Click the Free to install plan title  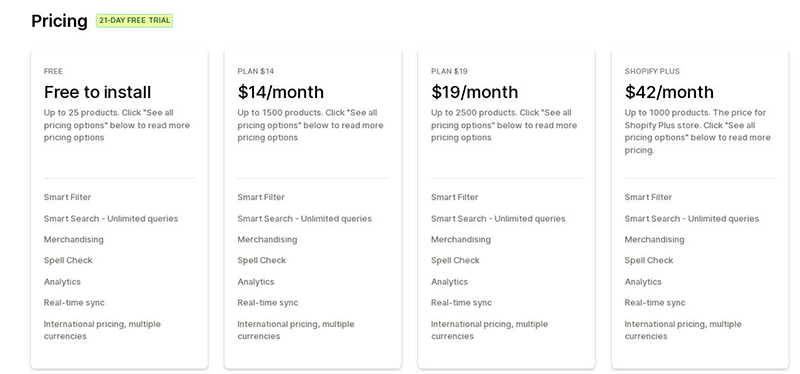[x=97, y=92]
